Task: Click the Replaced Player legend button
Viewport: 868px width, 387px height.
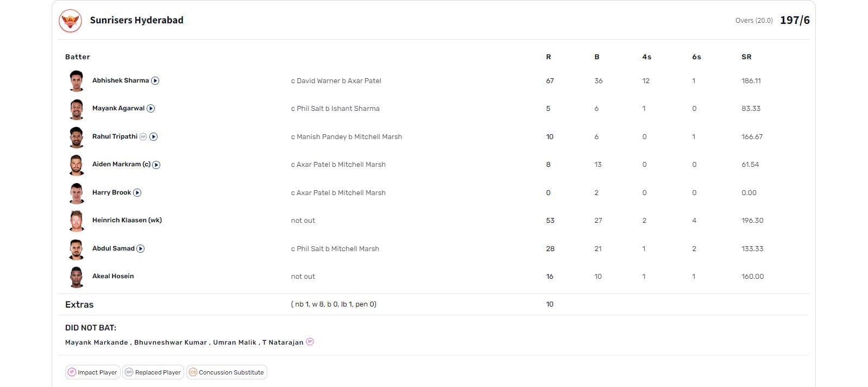Action: 153,372
